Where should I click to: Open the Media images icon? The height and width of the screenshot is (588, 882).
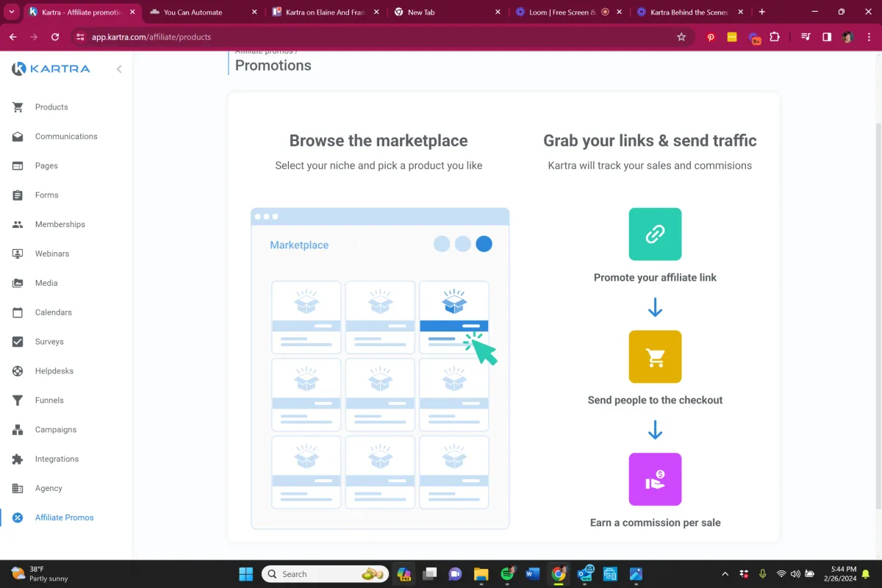18,283
